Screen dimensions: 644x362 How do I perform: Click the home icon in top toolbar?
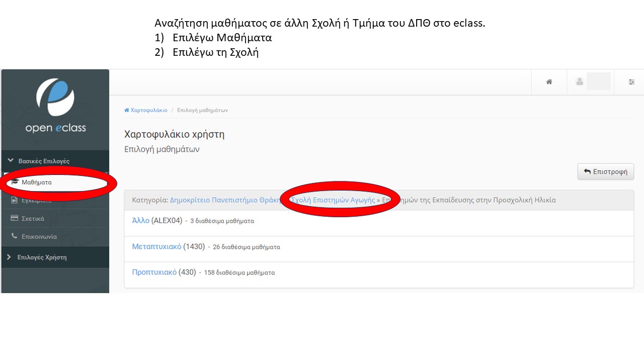click(x=549, y=82)
